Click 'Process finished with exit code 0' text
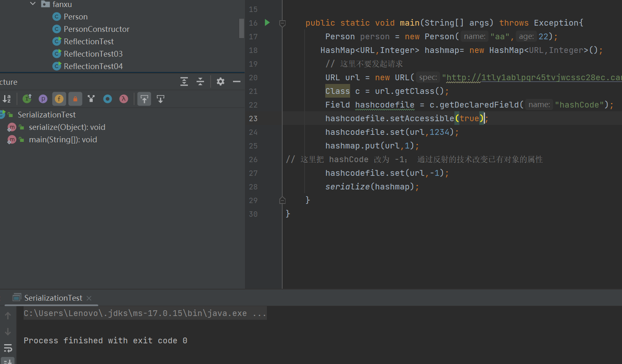Image resolution: width=622 pixels, height=364 pixels. coord(106,340)
